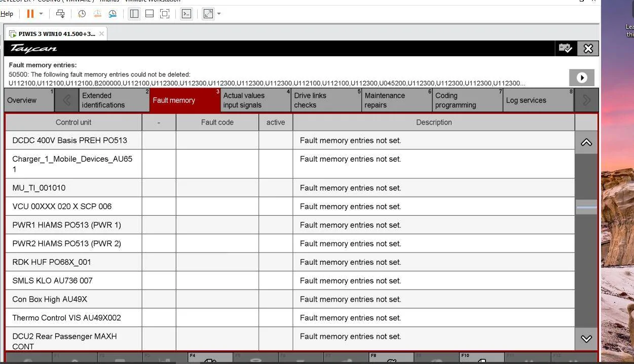
Task: Select RDK HUF PO68X_001 control unit
Action: click(73, 262)
